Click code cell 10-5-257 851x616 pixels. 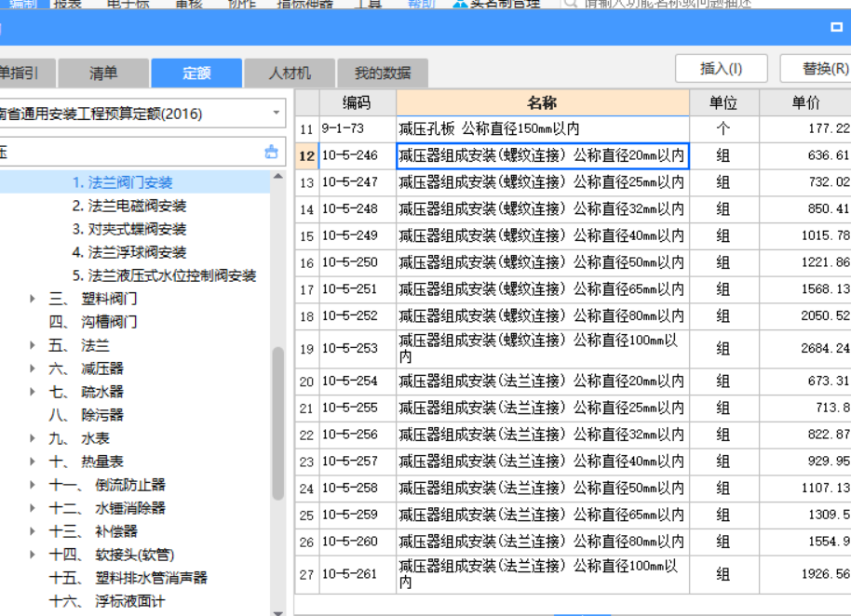coord(358,462)
